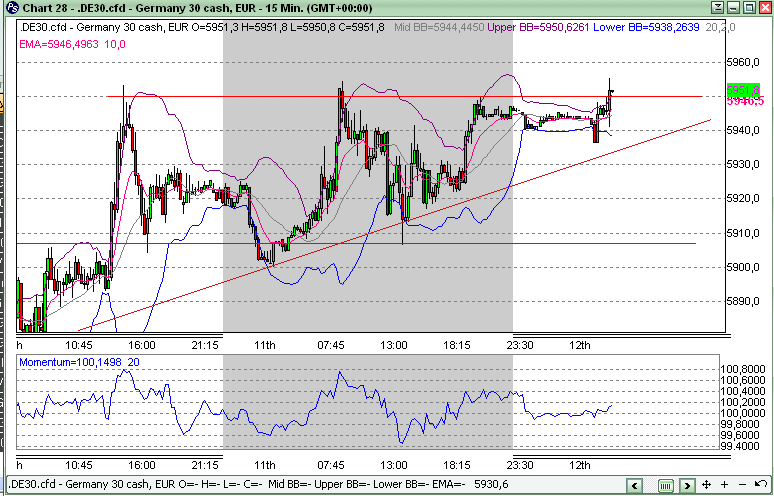Grab the horizontal chart scrollbar thumb
This screenshot has width=774, height=496.
tap(665, 486)
